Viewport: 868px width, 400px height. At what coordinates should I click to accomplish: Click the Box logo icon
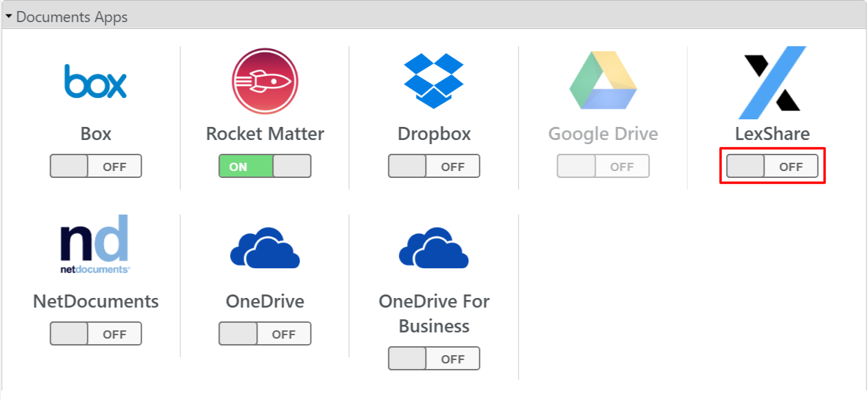[x=96, y=81]
